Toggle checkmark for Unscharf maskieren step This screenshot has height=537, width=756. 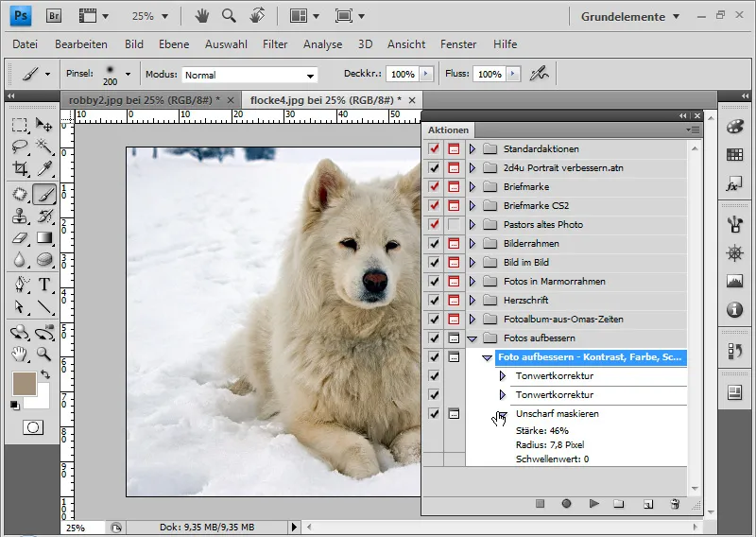pyautogui.click(x=434, y=413)
